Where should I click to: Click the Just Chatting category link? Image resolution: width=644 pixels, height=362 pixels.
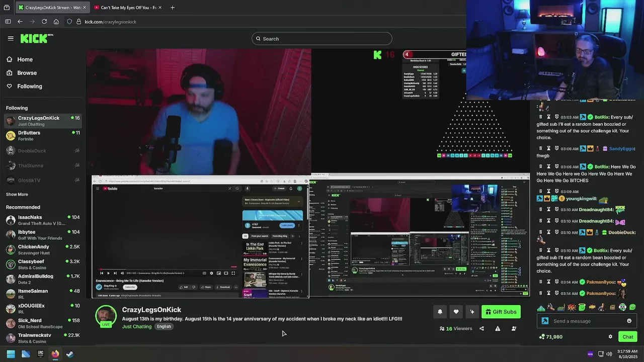(x=137, y=326)
